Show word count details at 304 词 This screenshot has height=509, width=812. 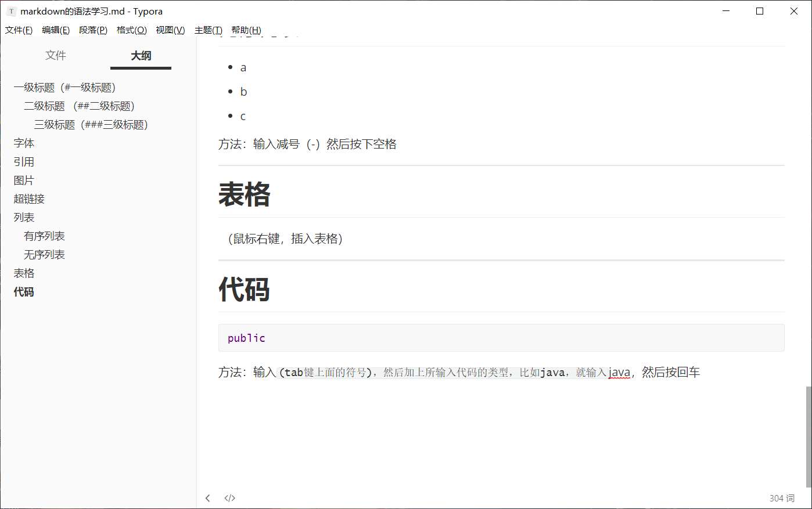tap(782, 498)
